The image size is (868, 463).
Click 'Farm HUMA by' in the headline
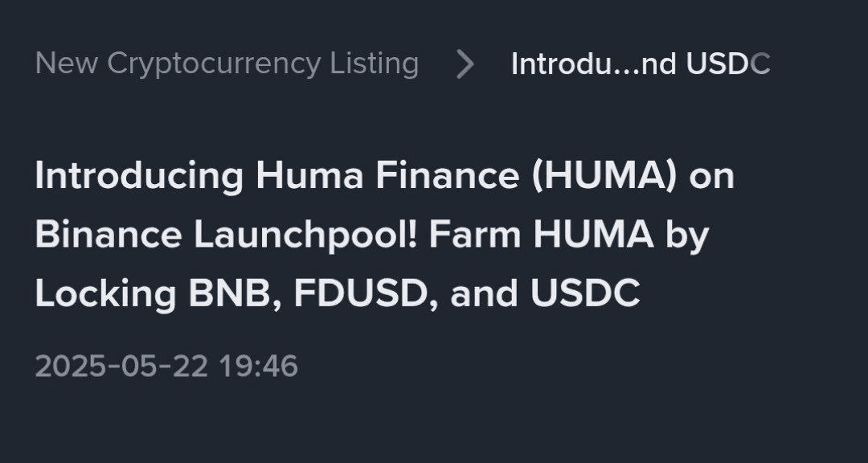tap(569, 235)
